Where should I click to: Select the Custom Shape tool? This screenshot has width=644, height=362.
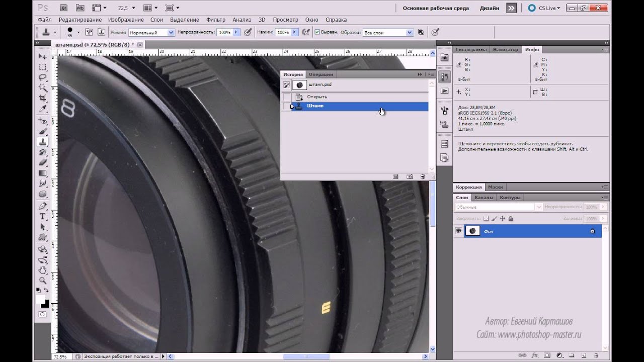coord(43,237)
